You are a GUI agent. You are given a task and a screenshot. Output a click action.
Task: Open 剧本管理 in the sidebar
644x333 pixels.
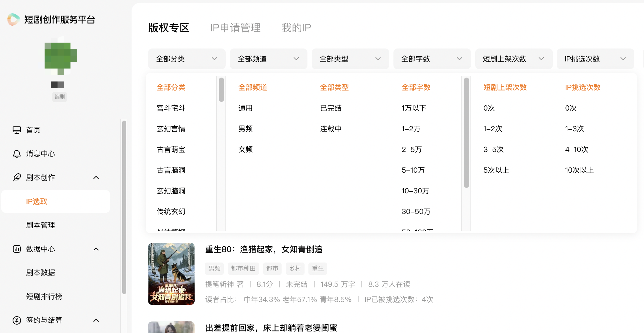40,225
